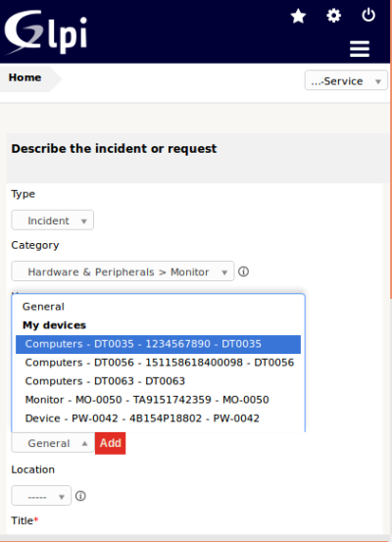Open the Type Incident dropdown
The image size is (392, 542).
(53, 221)
